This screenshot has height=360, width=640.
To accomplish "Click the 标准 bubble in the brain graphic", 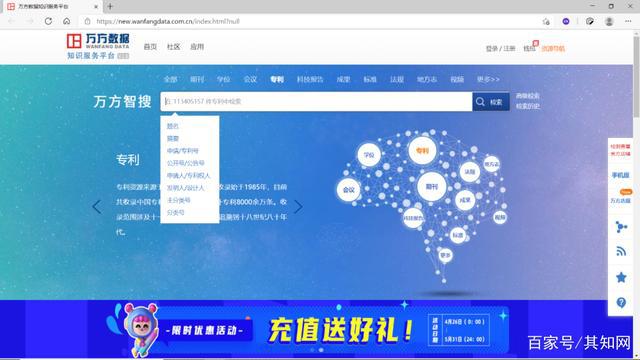I will pos(458,236).
